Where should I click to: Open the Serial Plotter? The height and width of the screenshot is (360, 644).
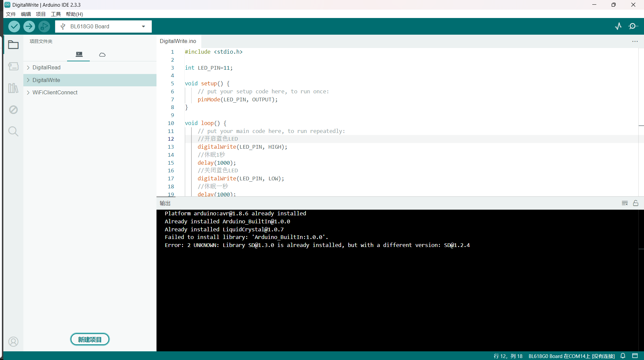point(618,26)
